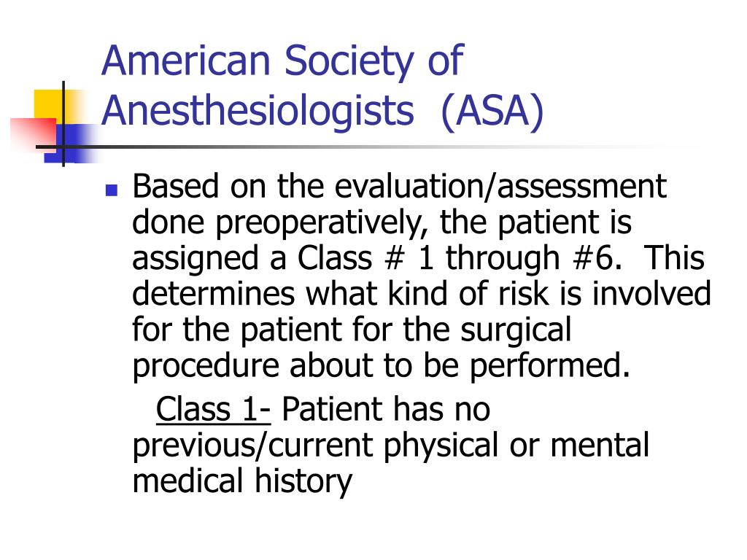Image resolution: width=747 pixels, height=560 pixels.
Task: Click the yellow square decoration
Action: [x=47, y=105]
